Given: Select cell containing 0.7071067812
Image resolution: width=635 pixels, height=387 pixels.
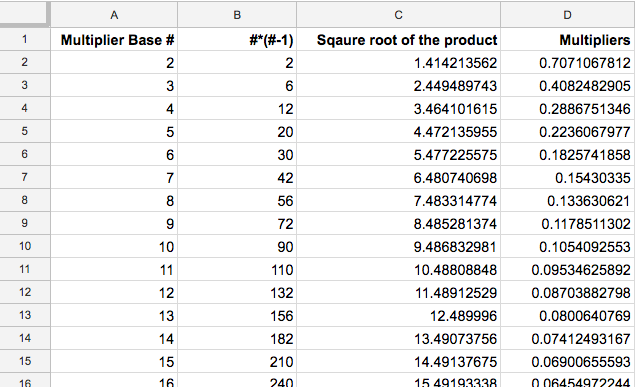Looking at the screenshot, I should [x=568, y=62].
